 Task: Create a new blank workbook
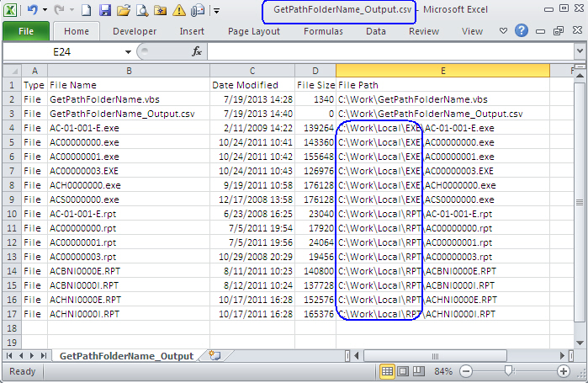point(87,10)
